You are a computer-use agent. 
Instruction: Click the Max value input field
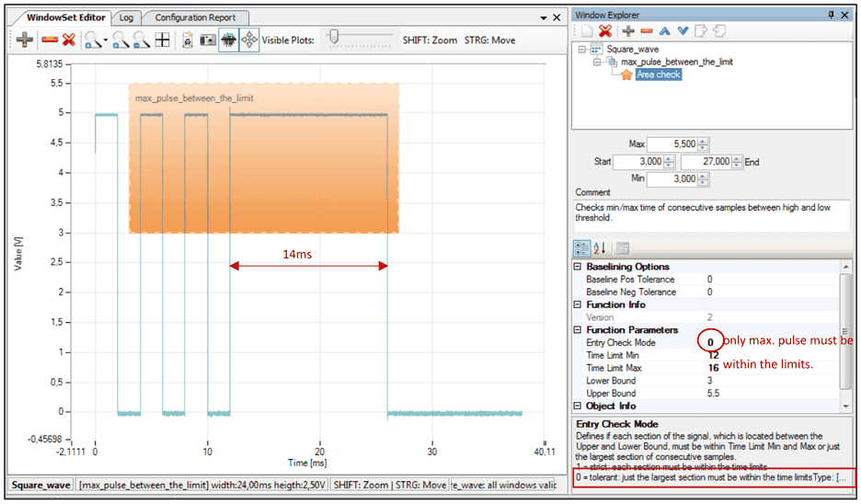point(672,144)
